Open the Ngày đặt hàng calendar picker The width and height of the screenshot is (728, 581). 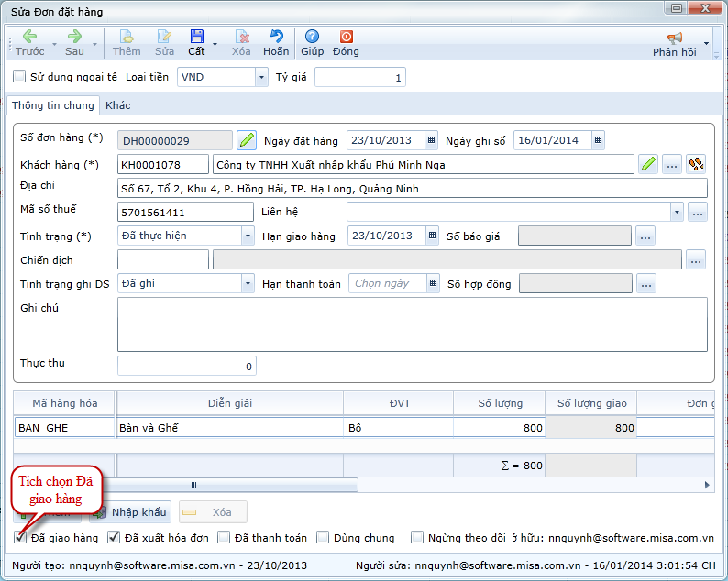point(431,140)
